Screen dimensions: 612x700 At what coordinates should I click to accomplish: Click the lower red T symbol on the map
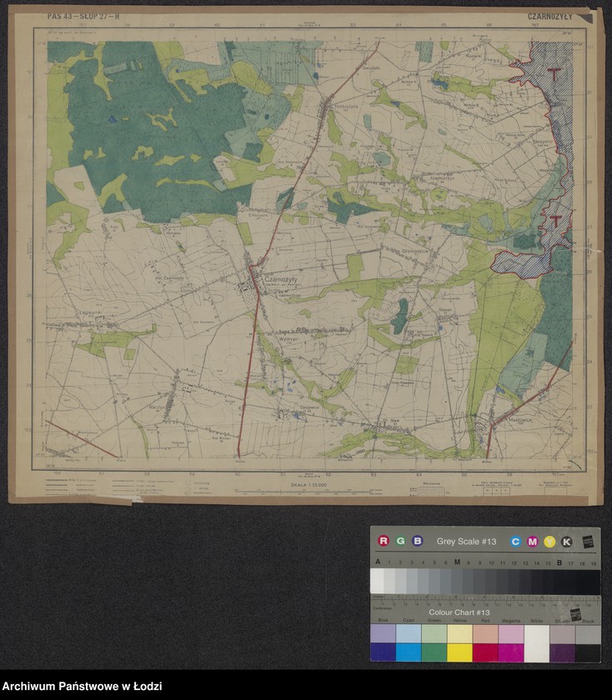point(553,222)
